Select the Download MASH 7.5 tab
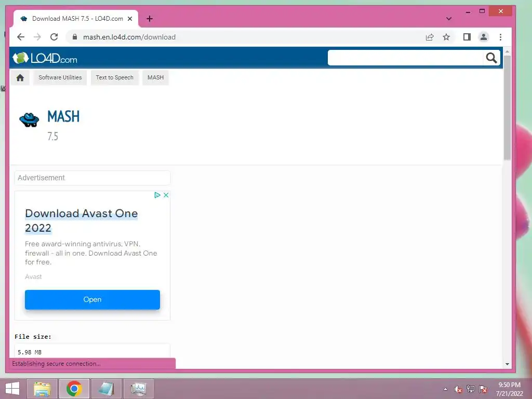Image resolution: width=532 pixels, height=399 pixels. pyautogui.click(x=76, y=19)
